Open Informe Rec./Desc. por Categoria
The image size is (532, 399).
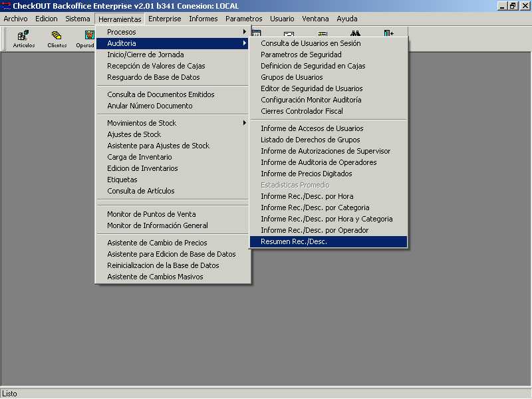[329, 207]
